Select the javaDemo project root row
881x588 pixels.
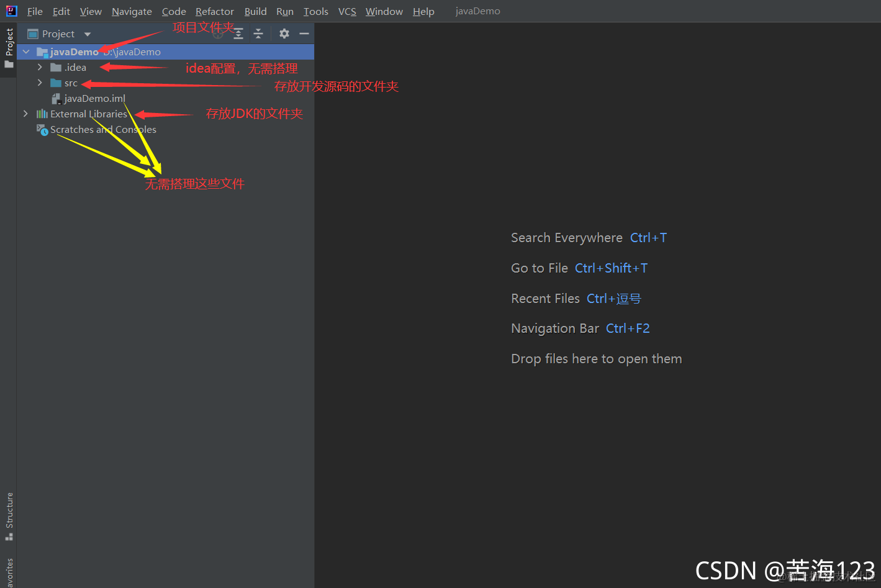[166, 52]
